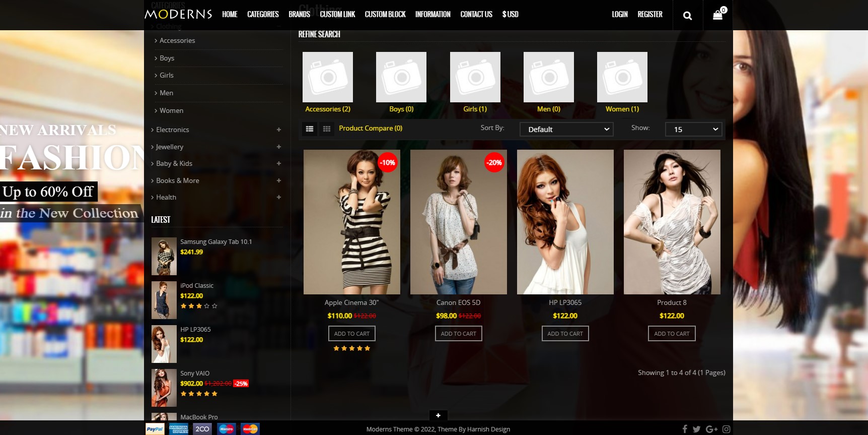Click Canon EOS 5D product title
Viewport: 868px width, 435px height.
(x=459, y=302)
